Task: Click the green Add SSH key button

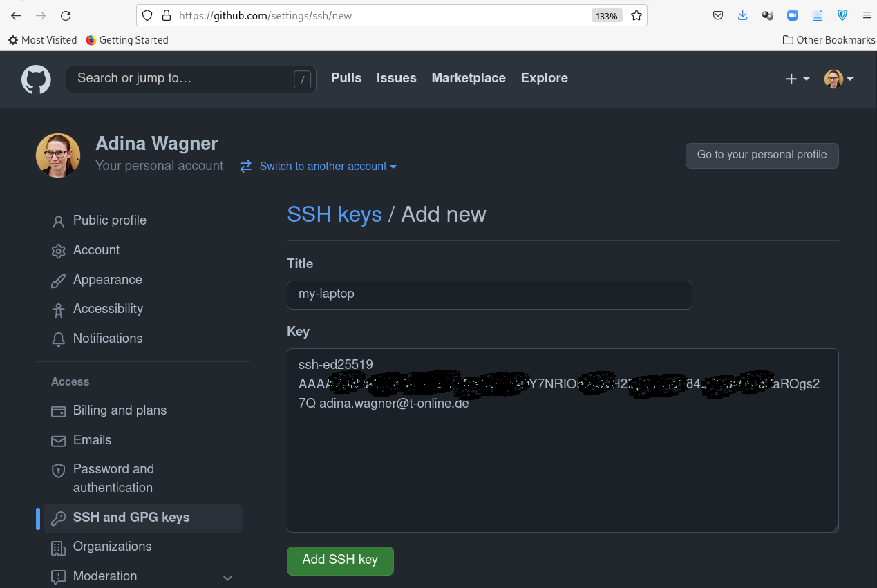Action: tap(340, 560)
